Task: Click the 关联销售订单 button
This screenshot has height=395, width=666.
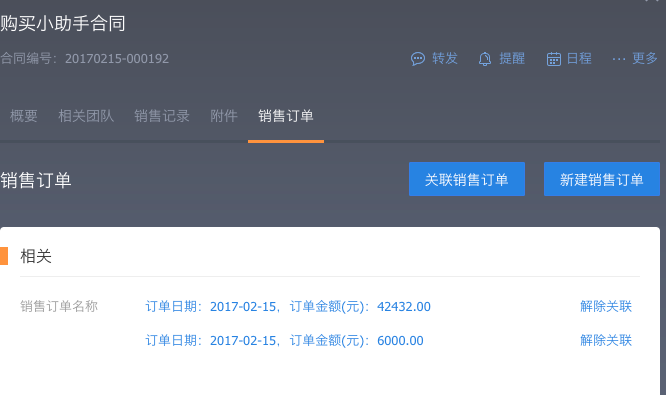Action: (x=467, y=179)
